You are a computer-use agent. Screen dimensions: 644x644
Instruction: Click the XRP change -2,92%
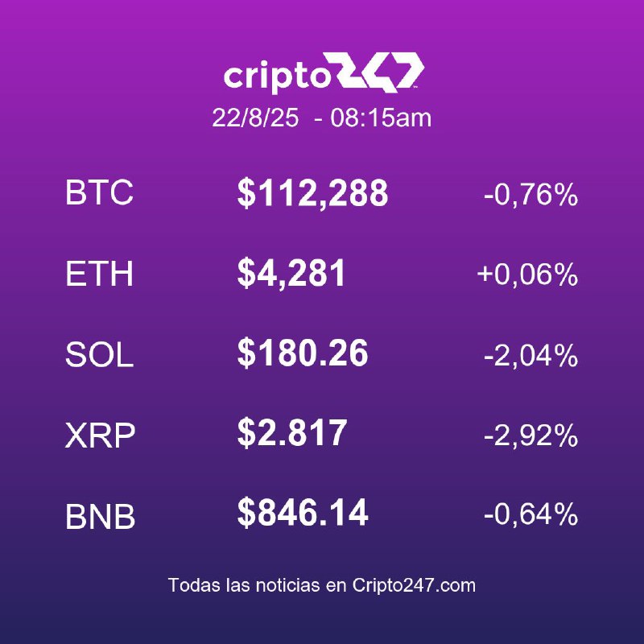point(531,436)
